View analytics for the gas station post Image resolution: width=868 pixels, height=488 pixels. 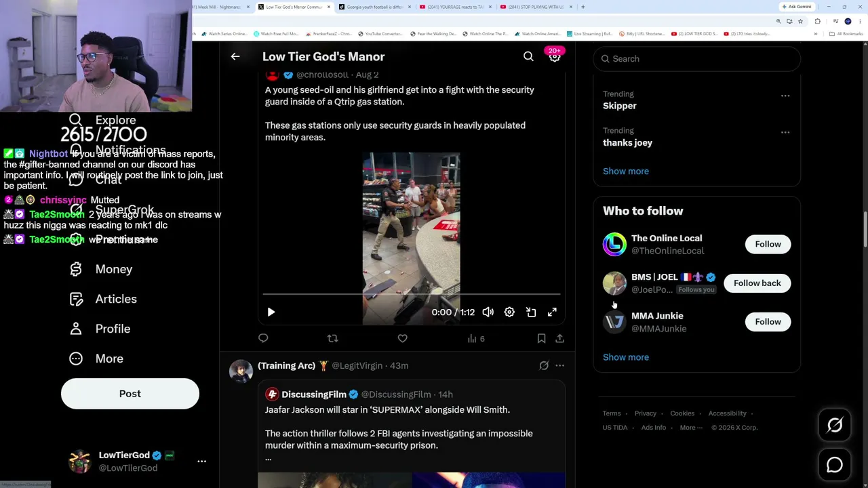pos(475,339)
